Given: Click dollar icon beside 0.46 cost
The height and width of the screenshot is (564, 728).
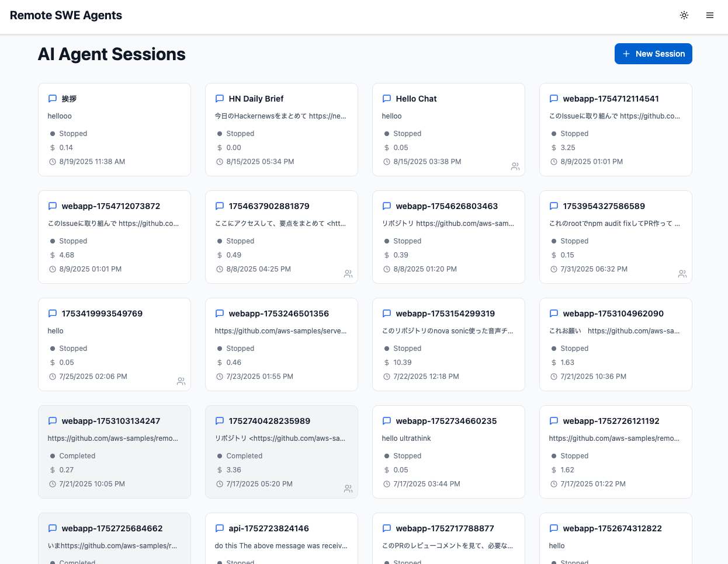Looking at the screenshot, I should click(x=220, y=363).
